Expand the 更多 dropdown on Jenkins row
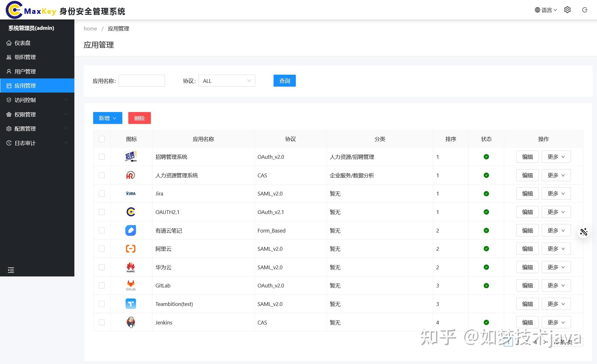This screenshot has height=364, width=597. pyautogui.click(x=556, y=322)
